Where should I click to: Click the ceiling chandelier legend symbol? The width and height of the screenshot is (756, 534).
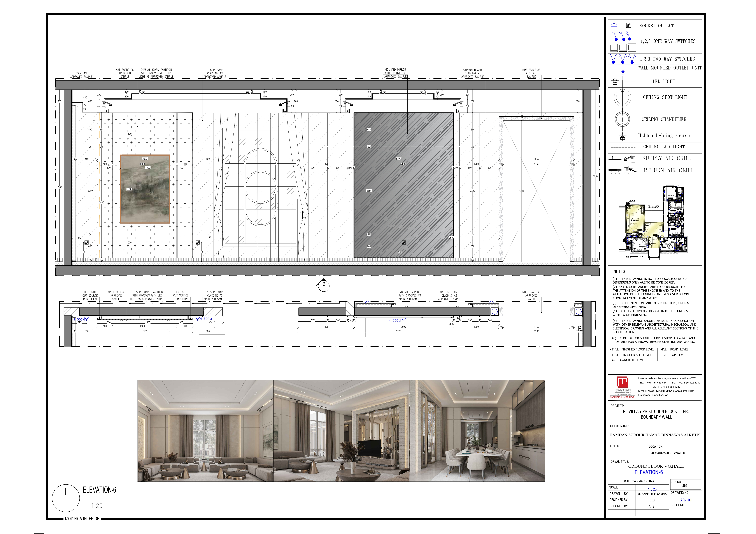[622, 119]
